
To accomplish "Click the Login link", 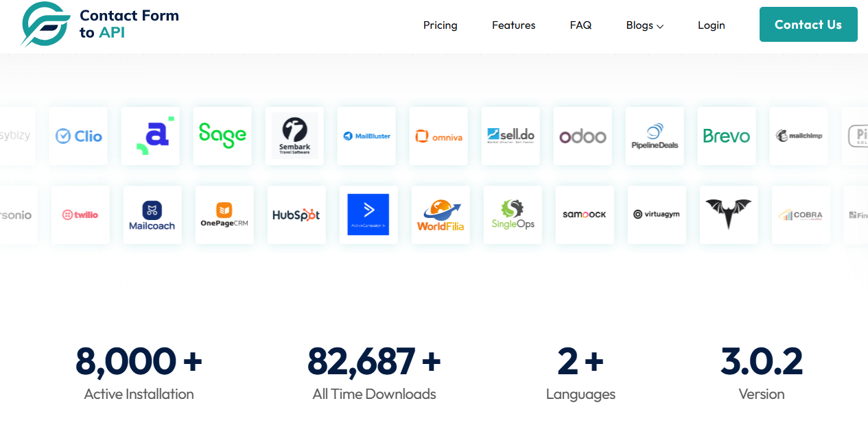I will (x=711, y=25).
